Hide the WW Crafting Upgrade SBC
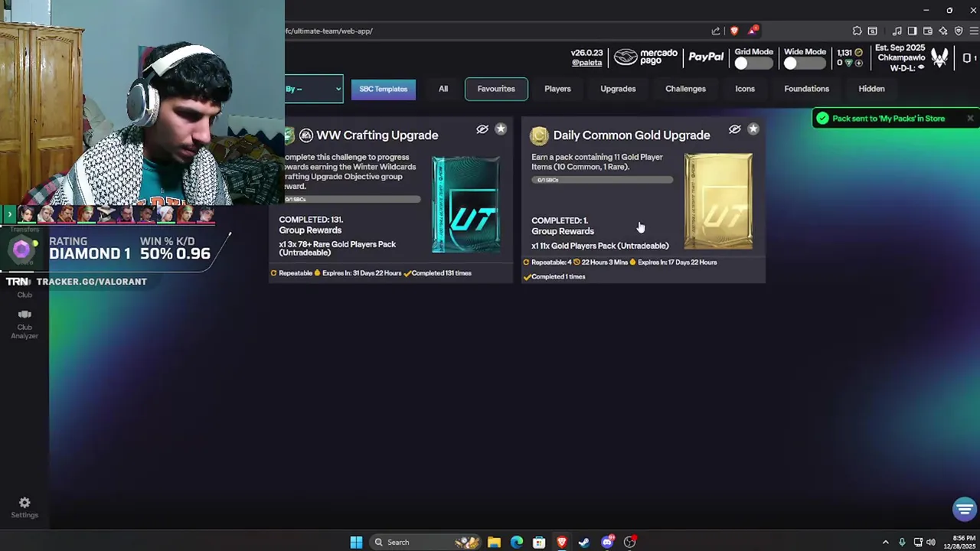The width and height of the screenshot is (980, 551). (482, 129)
